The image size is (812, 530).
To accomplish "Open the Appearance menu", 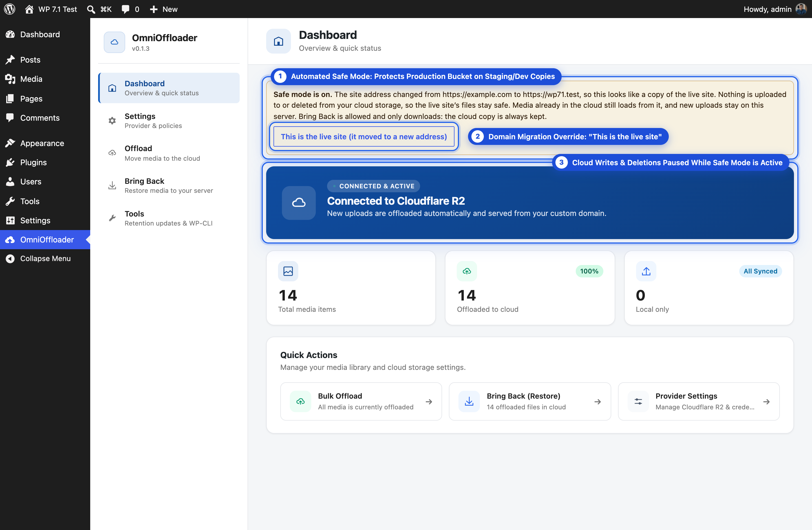I will [x=45, y=143].
